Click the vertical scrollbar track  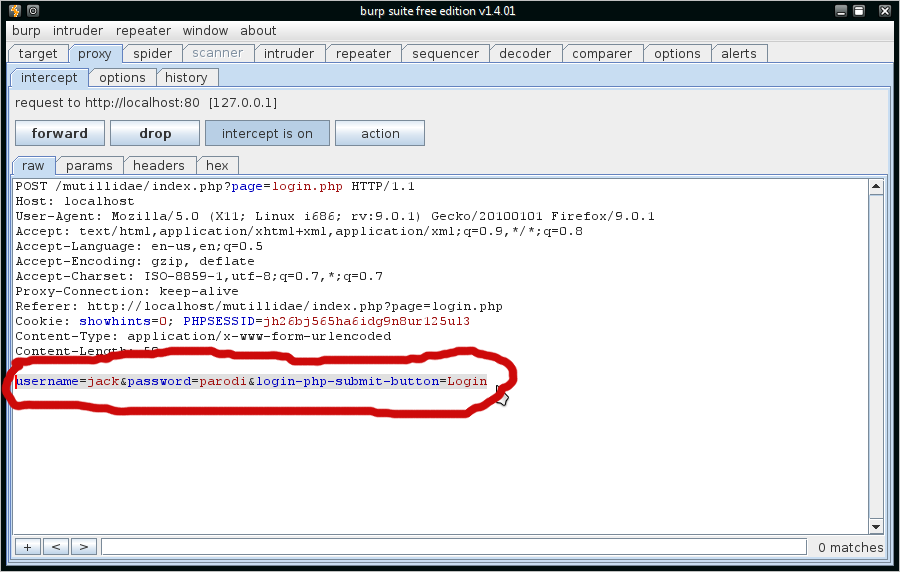(876, 356)
